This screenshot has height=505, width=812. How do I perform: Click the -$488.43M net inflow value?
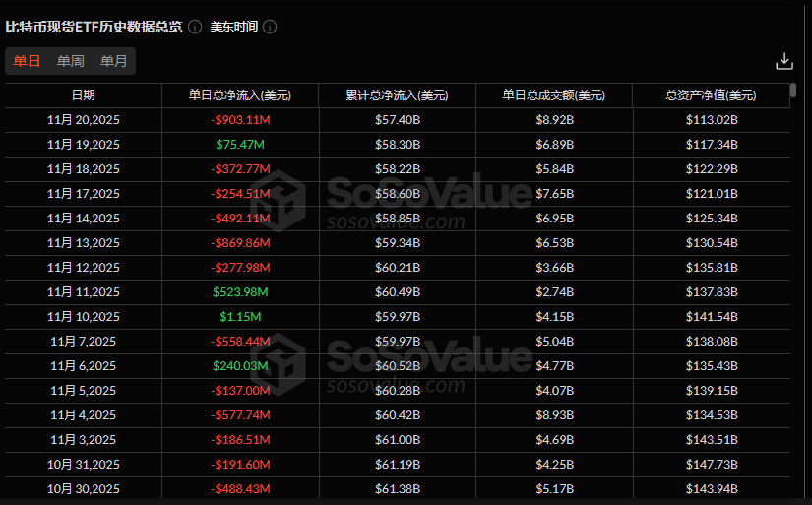pyautogui.click(x=240, y=489)
